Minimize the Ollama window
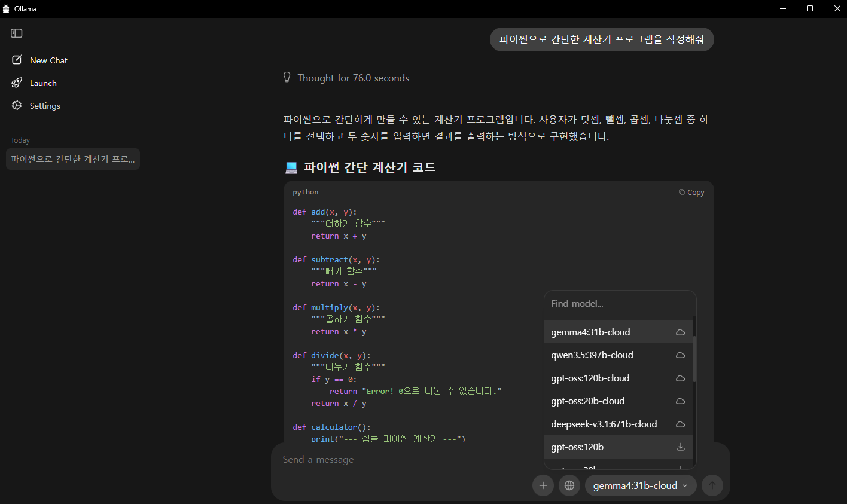This screenshot has height=504, width=847. (783, 9)
